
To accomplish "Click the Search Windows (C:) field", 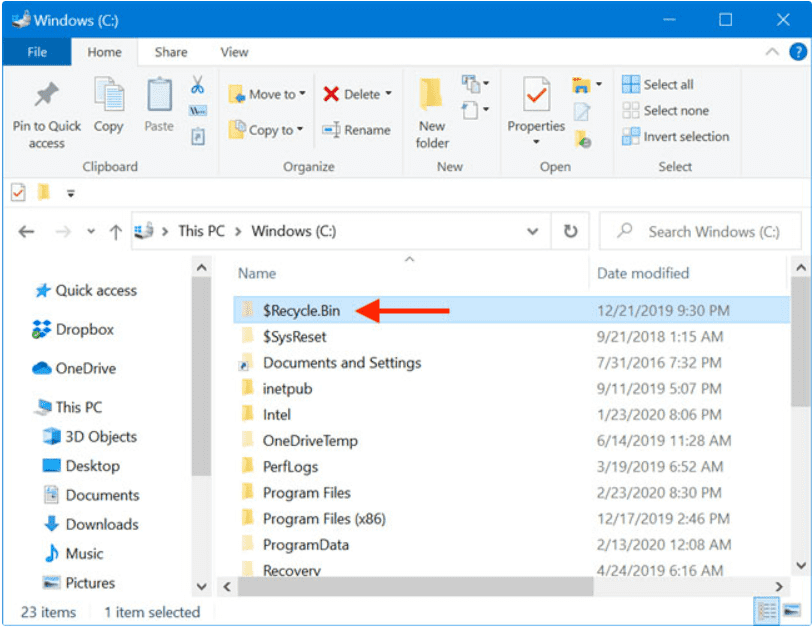I will (x=700, y=231).
